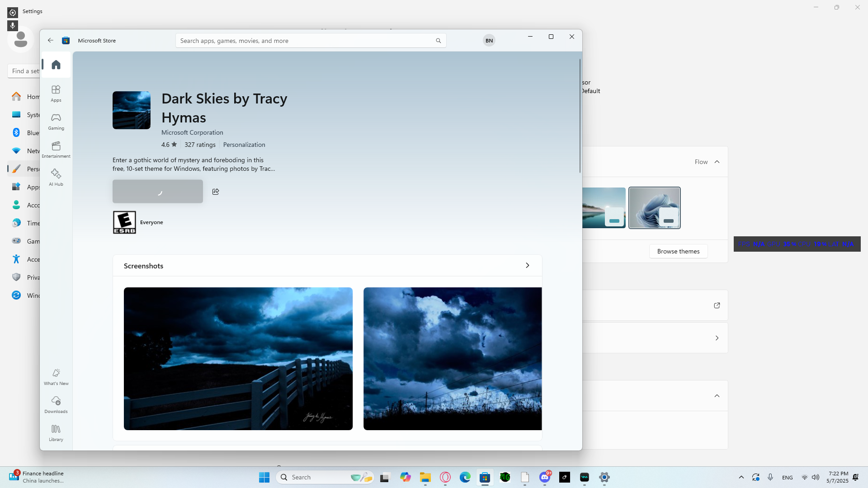Open the fence screenshot thumbnail
868x488 pixels.
pos(238,358)
